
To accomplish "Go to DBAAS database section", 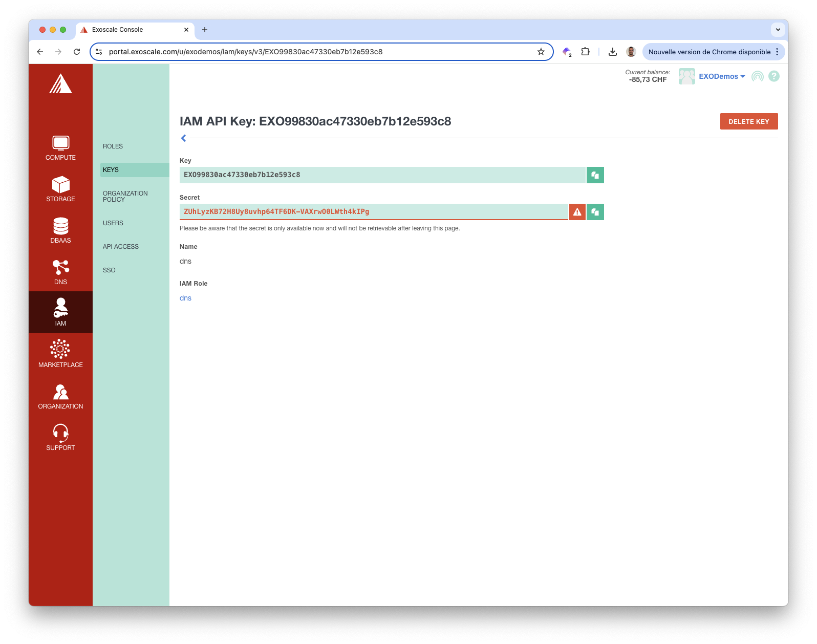I will 60,230.
